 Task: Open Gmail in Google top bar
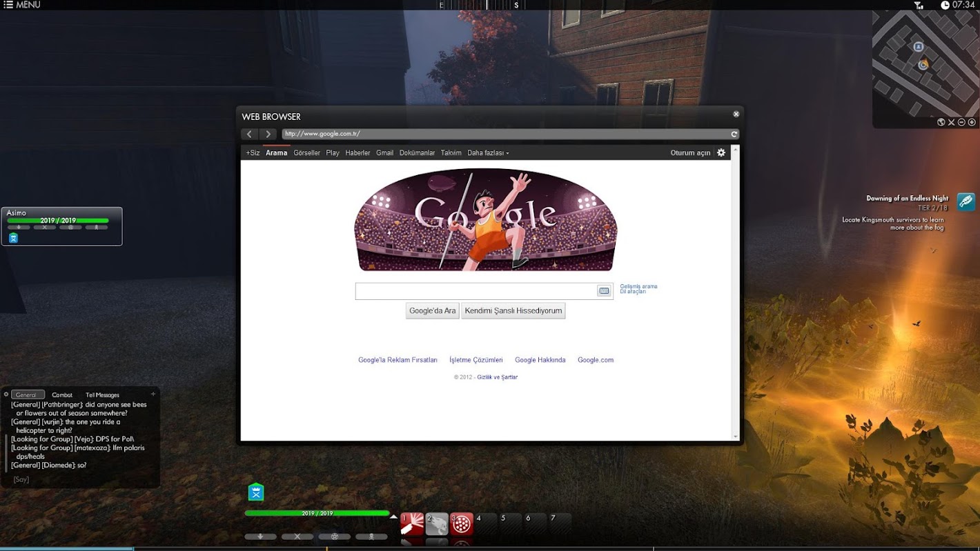pyautogui.click(x=384, y=153)
